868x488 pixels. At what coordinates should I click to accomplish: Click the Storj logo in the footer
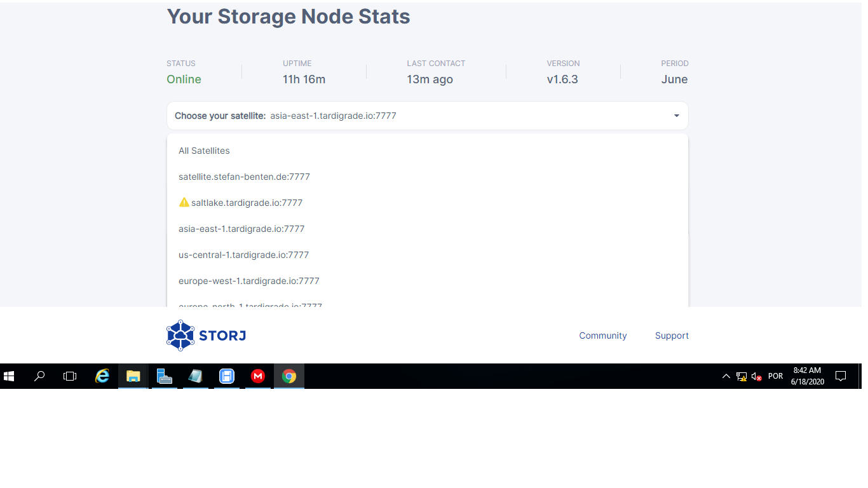206,335
